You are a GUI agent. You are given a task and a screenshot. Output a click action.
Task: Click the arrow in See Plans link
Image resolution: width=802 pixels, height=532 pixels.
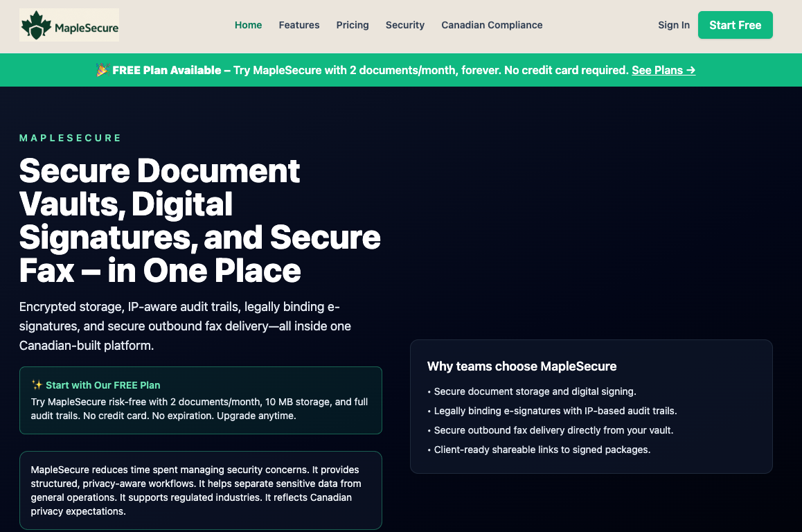(690, 70)
